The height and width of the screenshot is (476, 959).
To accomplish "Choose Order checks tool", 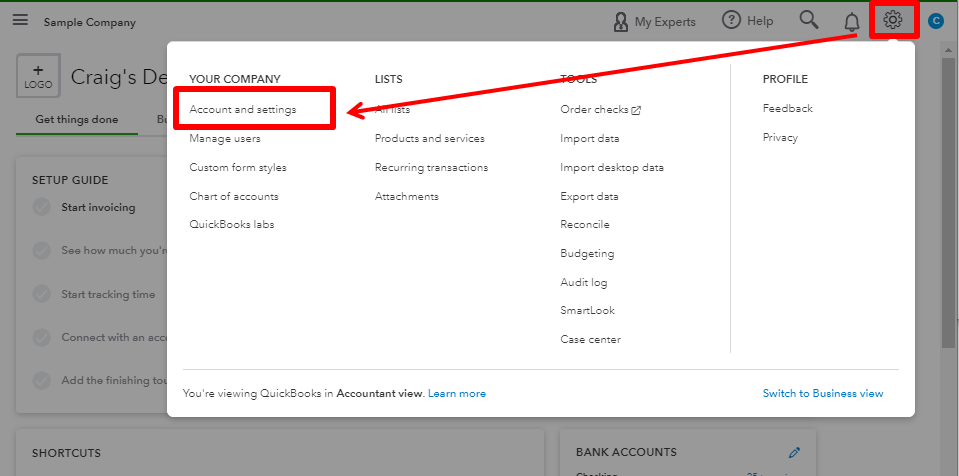I will 594,110.
